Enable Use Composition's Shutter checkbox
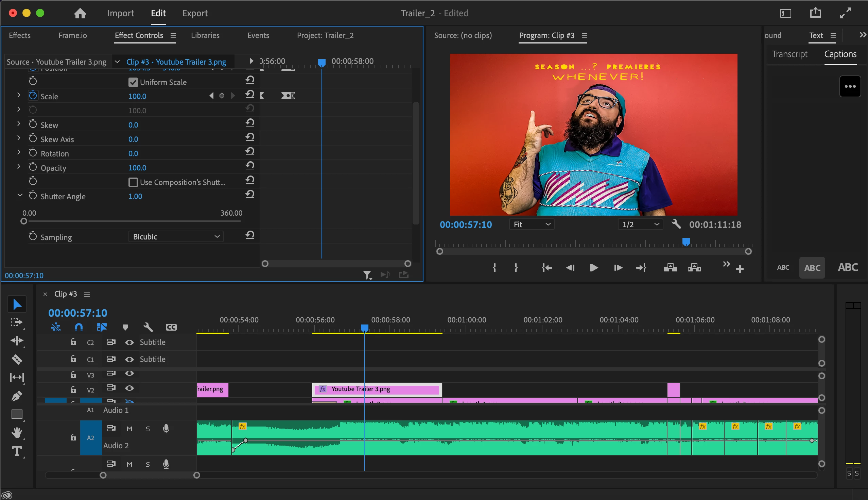The image size is (868, 500). [x=133, y=182]
